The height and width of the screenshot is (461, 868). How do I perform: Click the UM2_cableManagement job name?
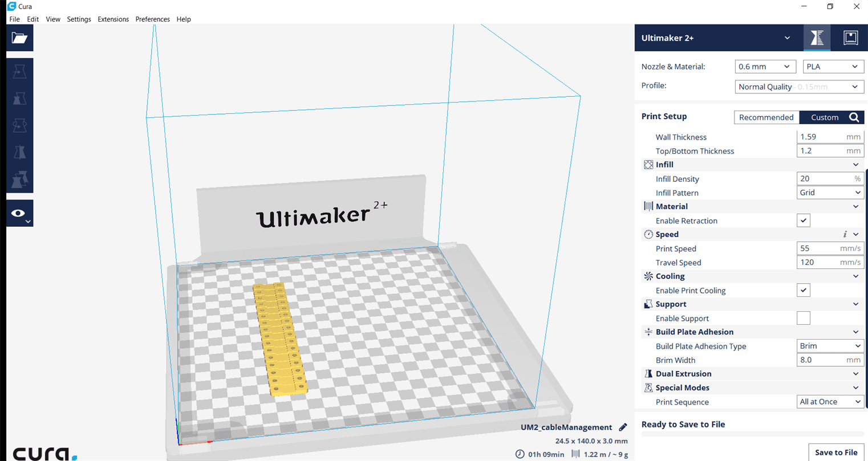(x=566, y=427)
